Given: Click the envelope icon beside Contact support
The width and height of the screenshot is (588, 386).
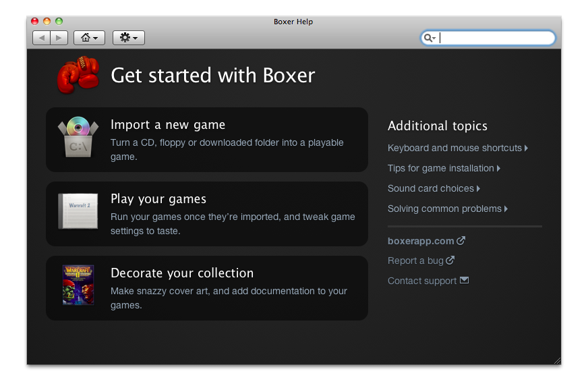Looking at the screenshot, I should 464,281.
